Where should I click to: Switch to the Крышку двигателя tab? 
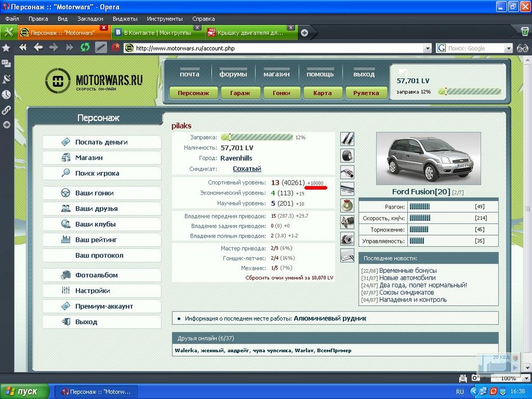pos(251,33)
